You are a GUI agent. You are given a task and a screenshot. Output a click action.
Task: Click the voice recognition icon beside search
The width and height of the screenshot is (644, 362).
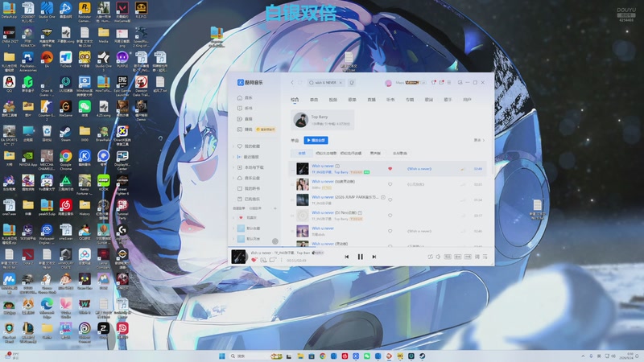click(x=352, y=83)
